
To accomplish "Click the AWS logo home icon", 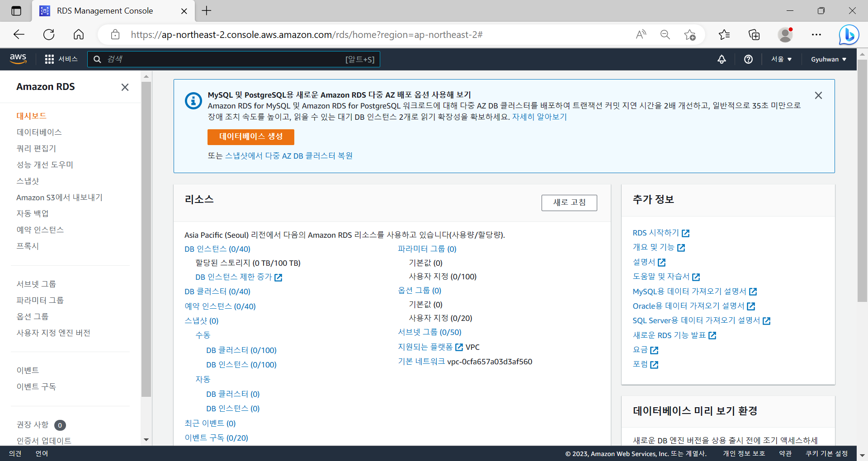I will point(18,59).
